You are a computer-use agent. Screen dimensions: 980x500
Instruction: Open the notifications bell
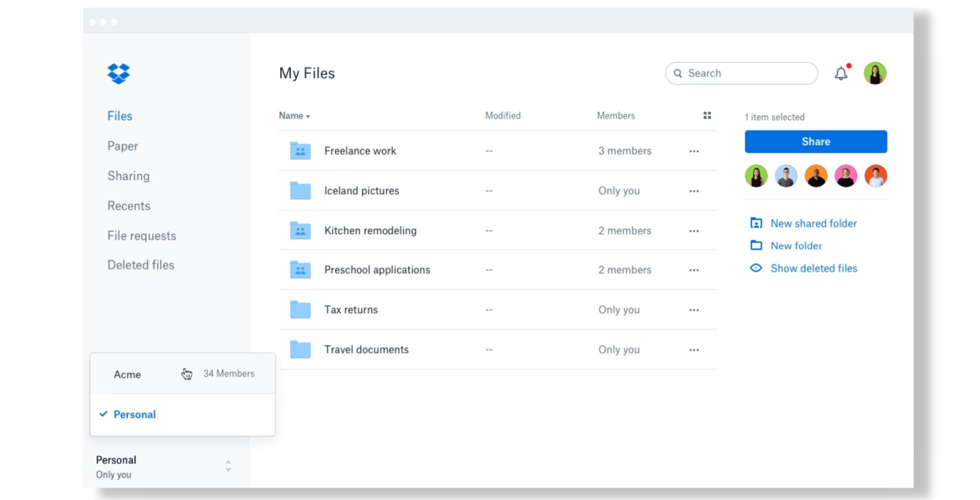pyautogui.click(x=841, y=73)
